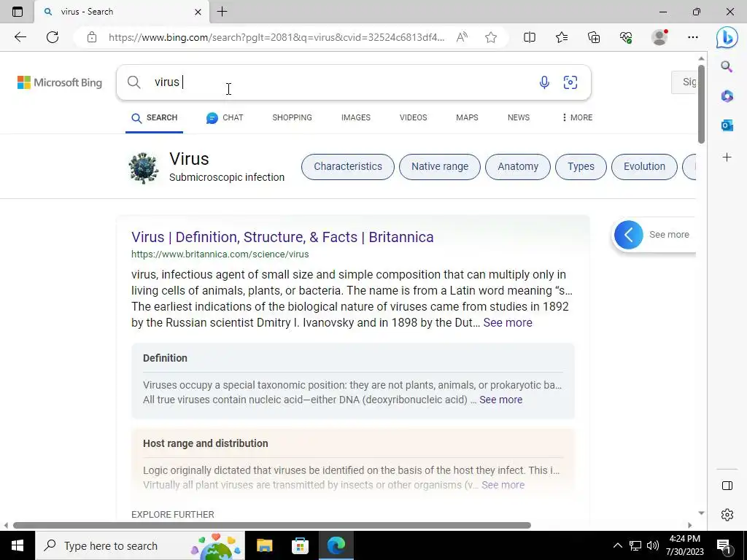Expand See more in Definition section
This screenshot has height=560, width=747.
pyautogui.click(x=500, y=400)
